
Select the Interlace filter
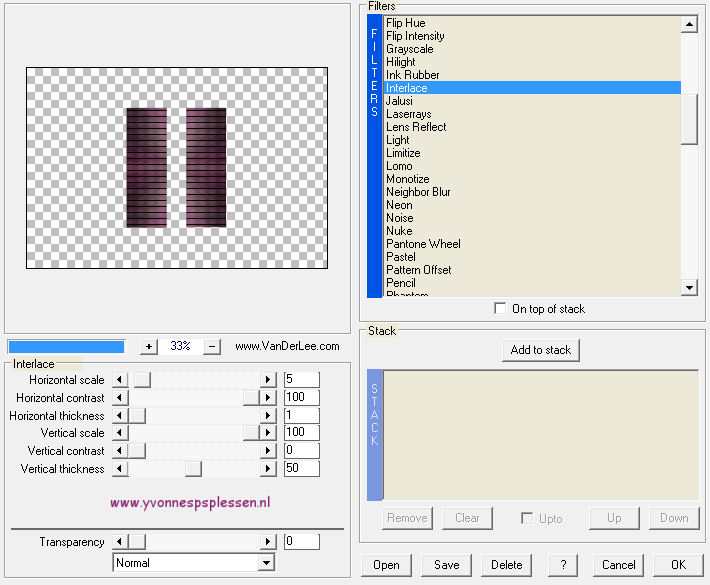click(532, 88)
